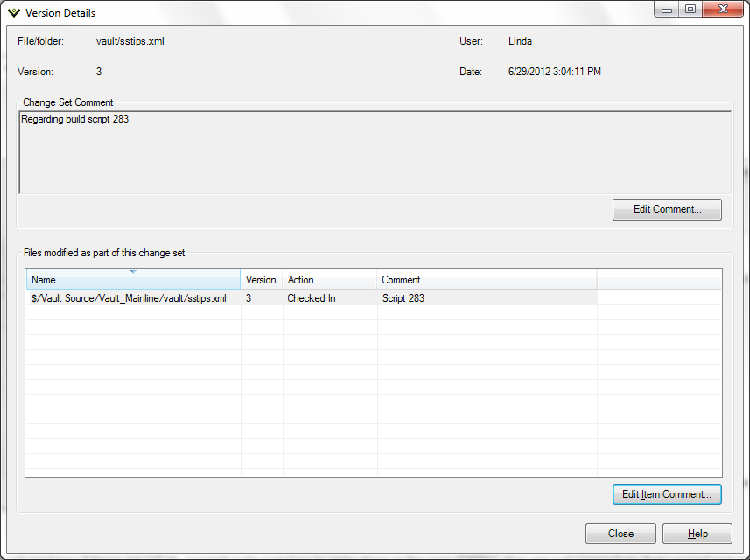
Task: Click the user name Linda
Action: tap(520, 41)
